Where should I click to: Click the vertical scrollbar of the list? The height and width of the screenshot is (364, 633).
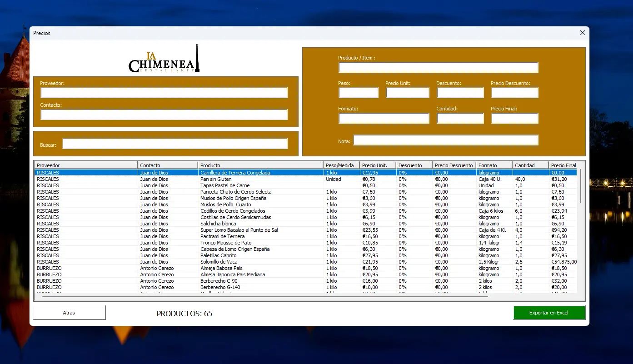click(x=581, y=186)
